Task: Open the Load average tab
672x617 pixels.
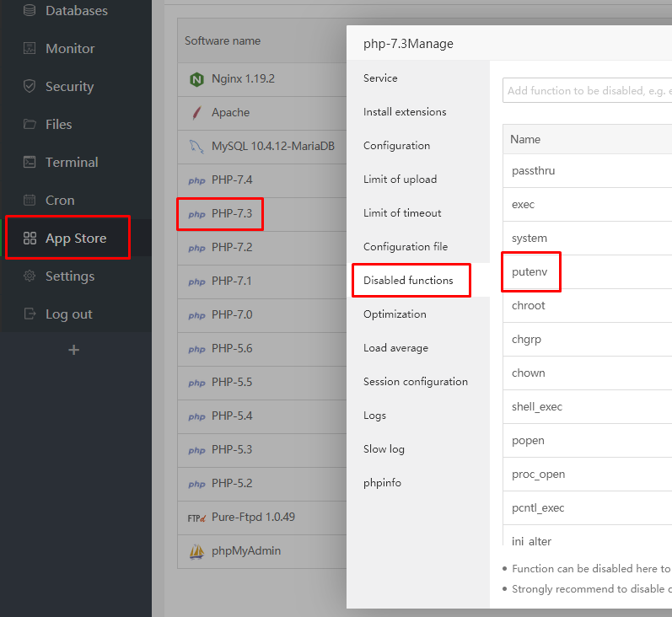Action: click(x=395, y=348)
